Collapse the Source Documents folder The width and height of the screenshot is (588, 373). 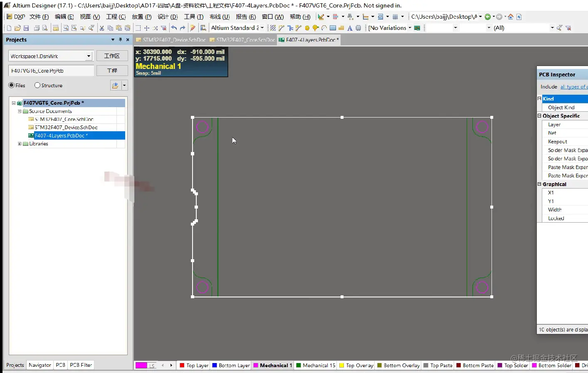20,111
